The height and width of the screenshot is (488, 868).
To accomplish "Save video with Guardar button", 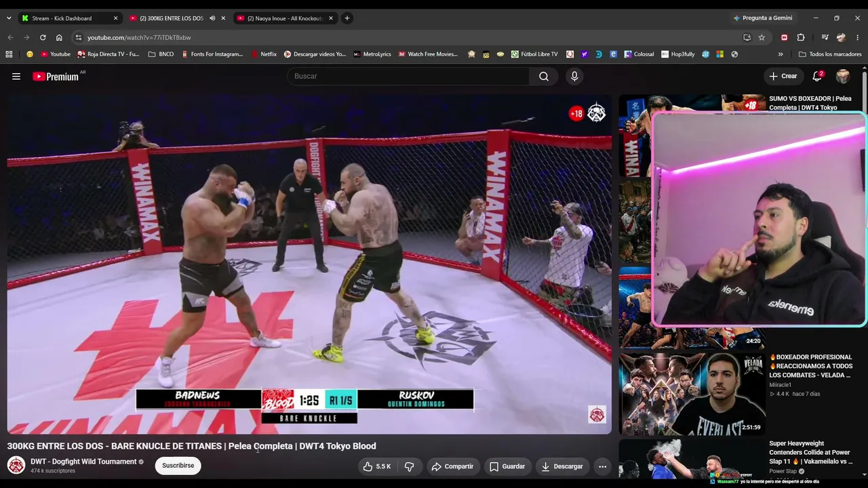I will point(507,466).
